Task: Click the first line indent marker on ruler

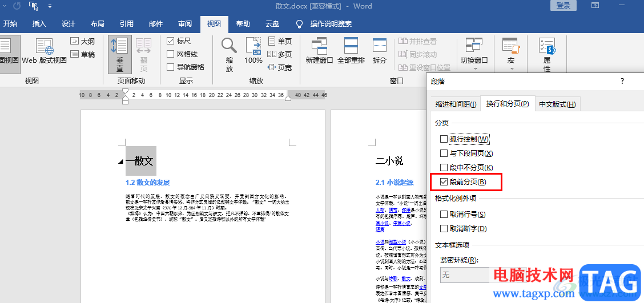Action: 125,91
